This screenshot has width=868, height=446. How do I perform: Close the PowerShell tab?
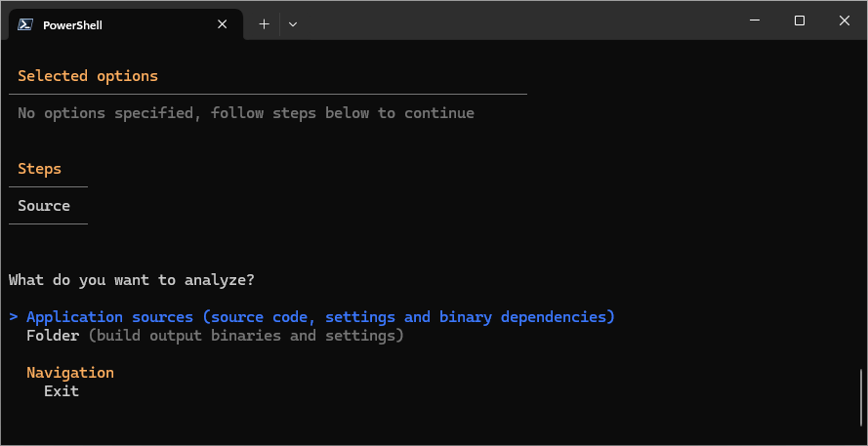click(222, 24)
